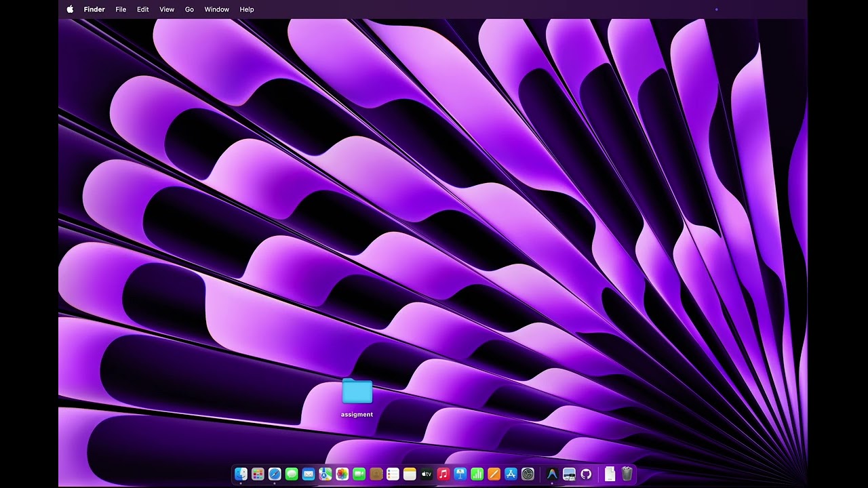Launch Pages from the Dock
Screen dimensions: 868x488
(x=494, y=474)
